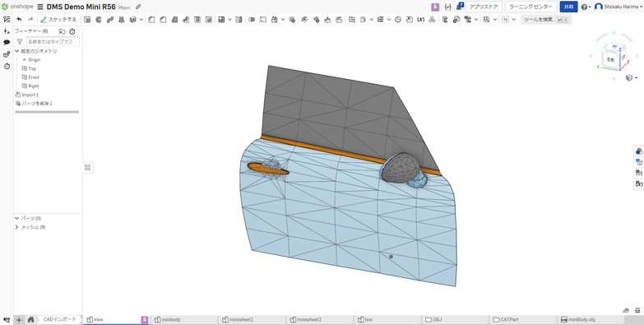Select the Thicken tool
The image size is (644, 325).
click(x=133, y=19)
